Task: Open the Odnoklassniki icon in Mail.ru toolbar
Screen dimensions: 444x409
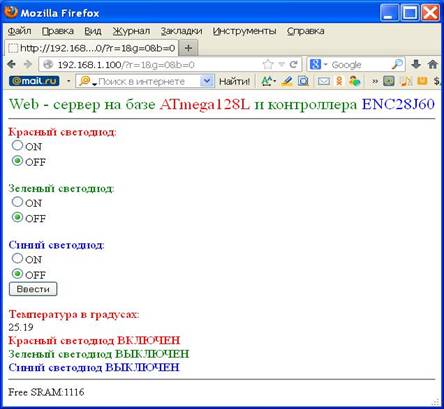Action: [x=339, y=81]
